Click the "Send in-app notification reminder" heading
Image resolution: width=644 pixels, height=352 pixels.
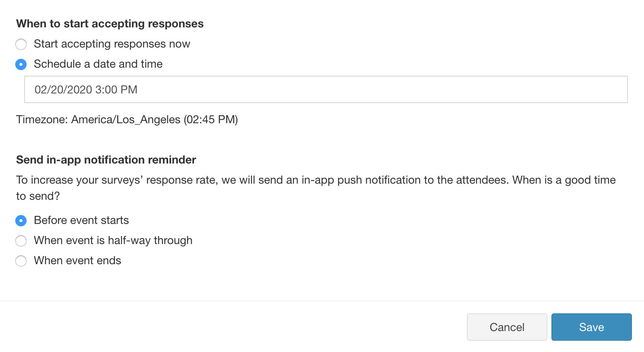(x=106, y=160)
